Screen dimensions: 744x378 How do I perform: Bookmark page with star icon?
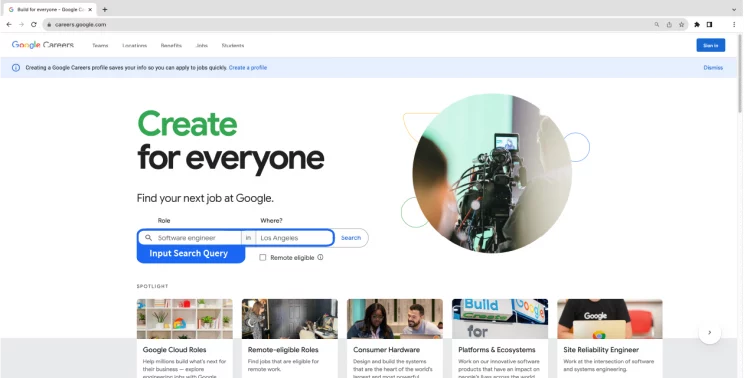click(x=681, y=25)
